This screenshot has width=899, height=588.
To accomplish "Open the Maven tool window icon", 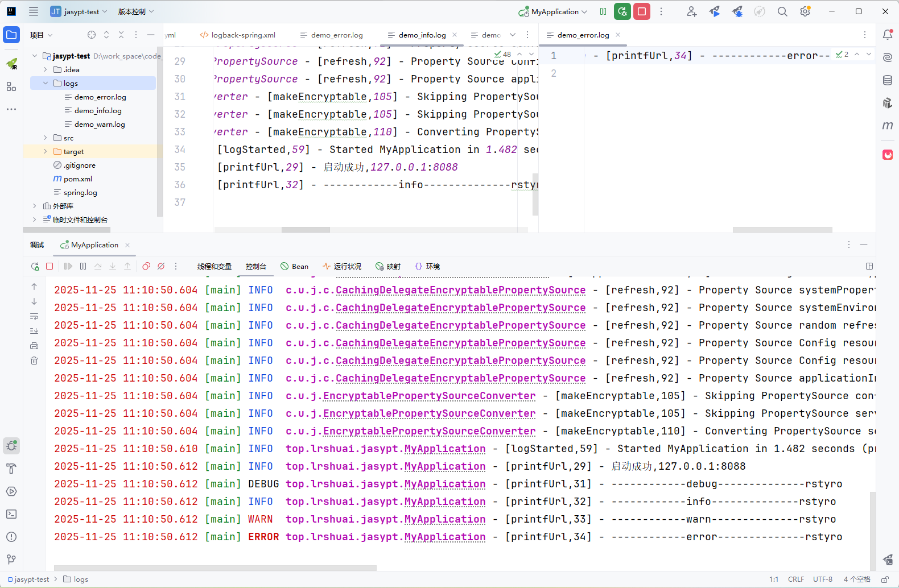I will point(888,126).
